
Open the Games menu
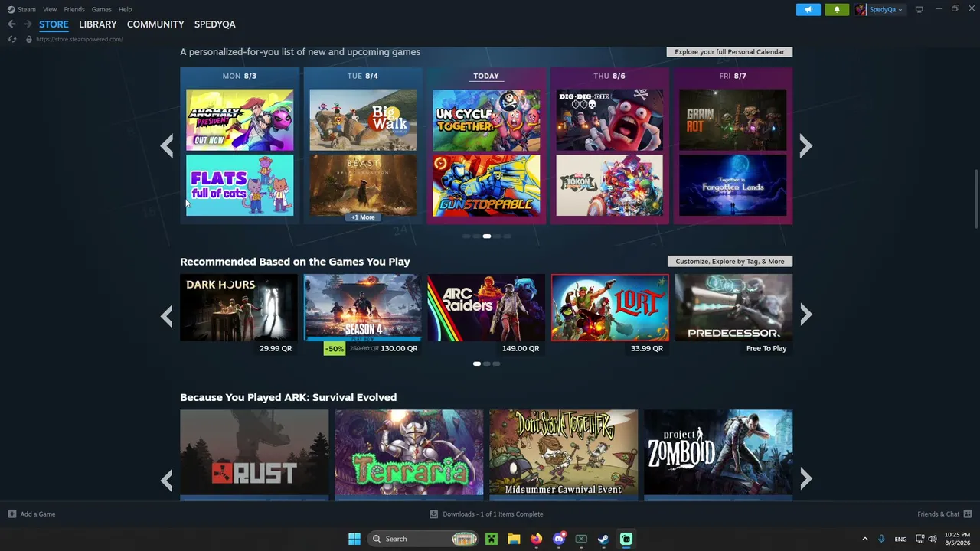click(x=101, y=9)
